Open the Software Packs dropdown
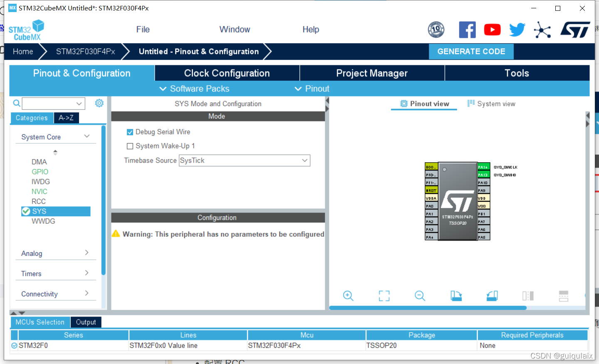Viewport: 599px width, 364px height. (194, 89)
